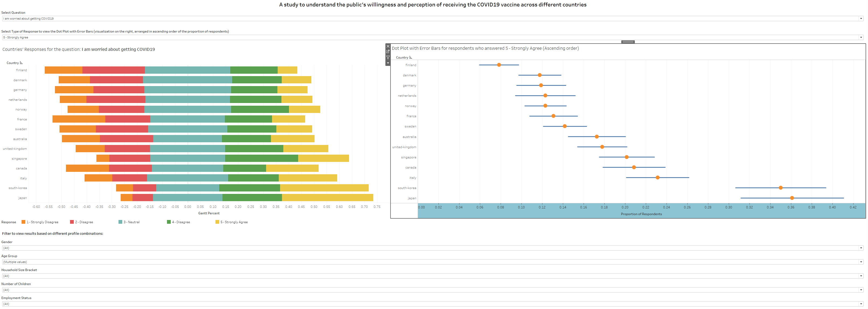This screenshot has height=309, width=868.
Task: Click South Korea's yellow Strongly Agree bar
Action: pyautogui.click(x=324, y=188)
